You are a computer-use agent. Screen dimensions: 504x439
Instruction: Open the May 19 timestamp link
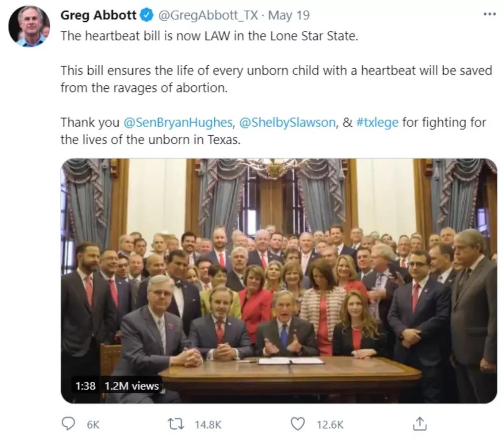289,15
